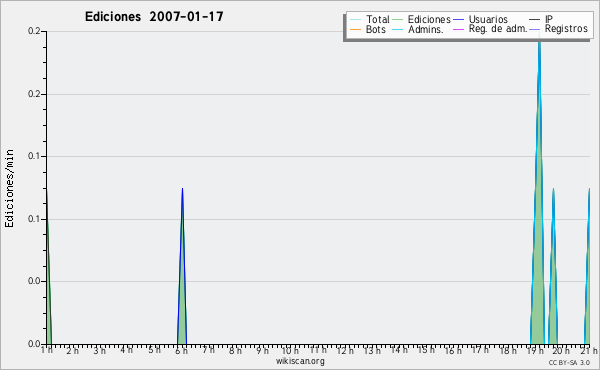This screenshot has width=600, height=370.
Task: Click the '16 h' axis label
Action: click(453, 351)
